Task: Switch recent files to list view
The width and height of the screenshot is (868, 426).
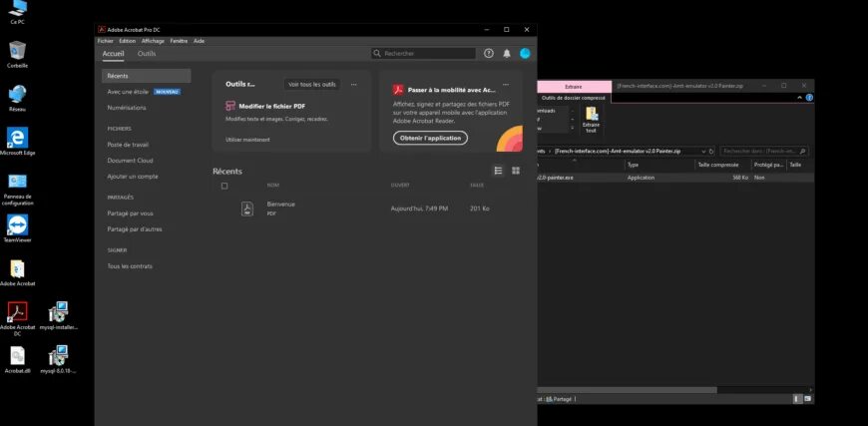Action: point(498,171)
